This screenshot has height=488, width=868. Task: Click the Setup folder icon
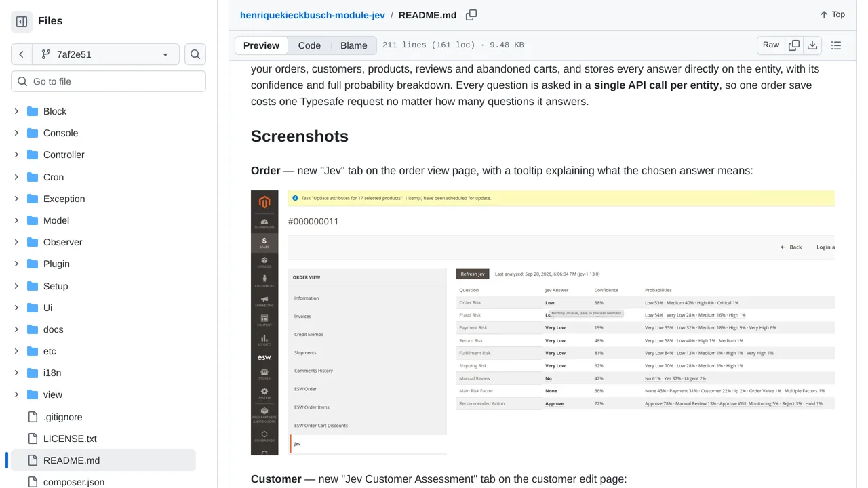coord(33,286)
